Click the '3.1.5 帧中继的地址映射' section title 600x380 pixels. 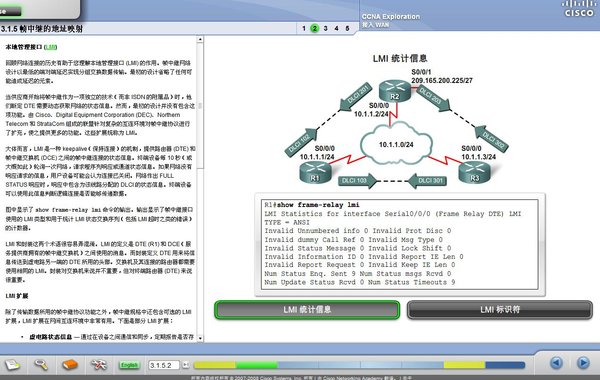pyautogui.click(x=41, y=29)
